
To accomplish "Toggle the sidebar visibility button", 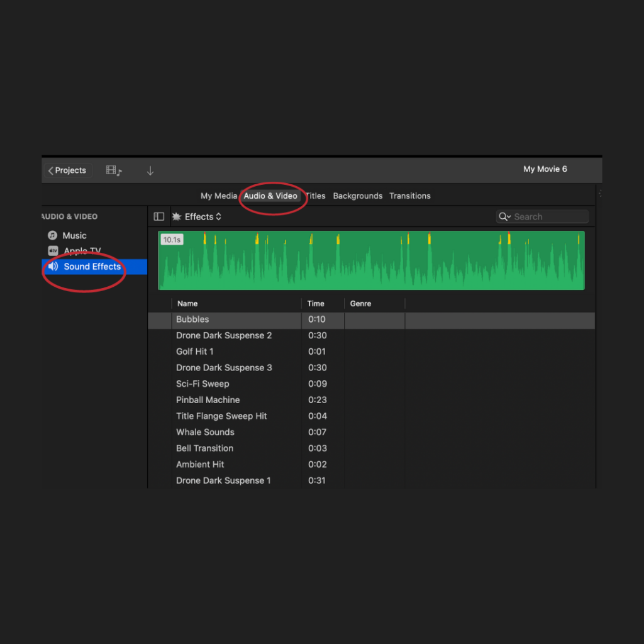I will [159, 216].
